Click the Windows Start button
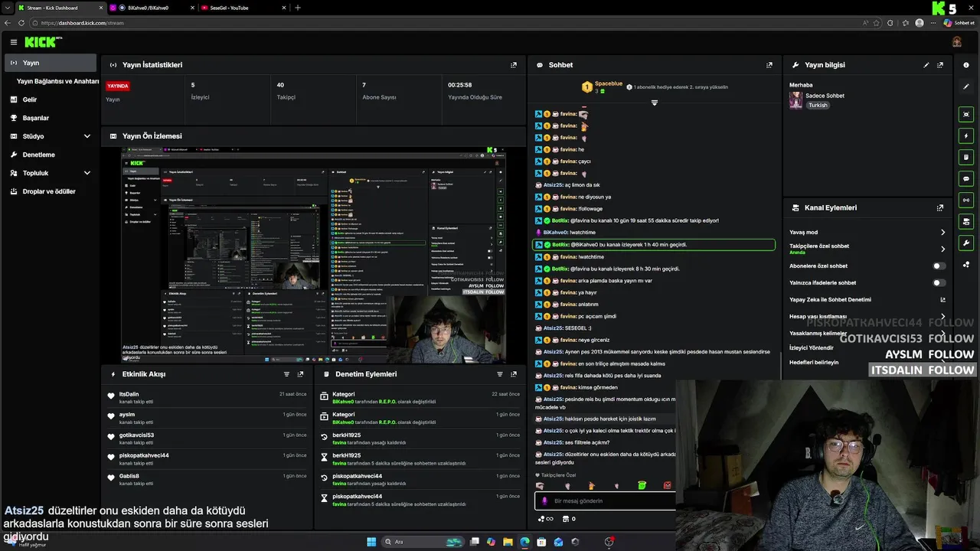Screen dimensions: 980x551 (x=371, y=542)
